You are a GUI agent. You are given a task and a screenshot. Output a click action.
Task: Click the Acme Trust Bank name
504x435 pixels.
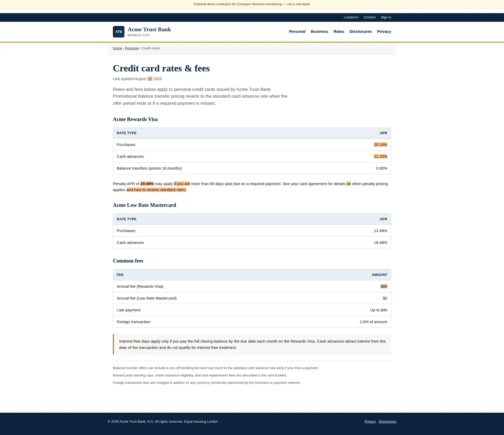(x=149, y=29)
